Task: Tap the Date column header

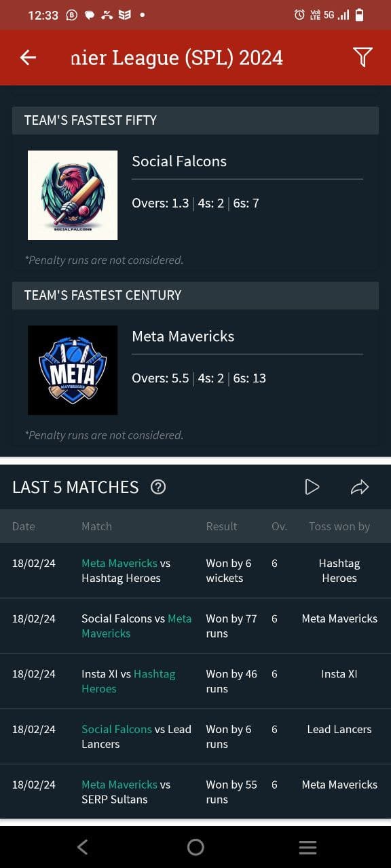Action: pyautogui.click(x=23, y=526)
